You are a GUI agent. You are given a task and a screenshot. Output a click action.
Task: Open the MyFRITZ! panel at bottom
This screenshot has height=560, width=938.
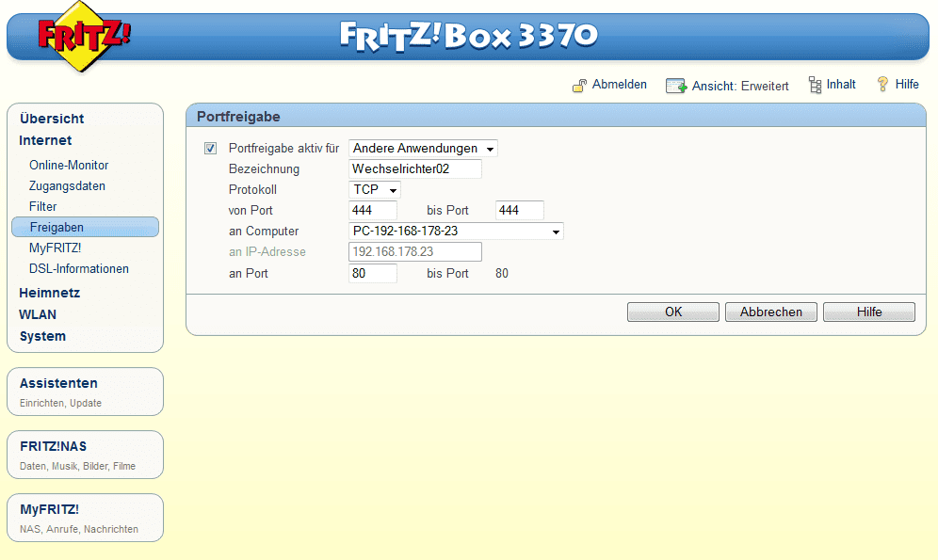pos(85,518)
